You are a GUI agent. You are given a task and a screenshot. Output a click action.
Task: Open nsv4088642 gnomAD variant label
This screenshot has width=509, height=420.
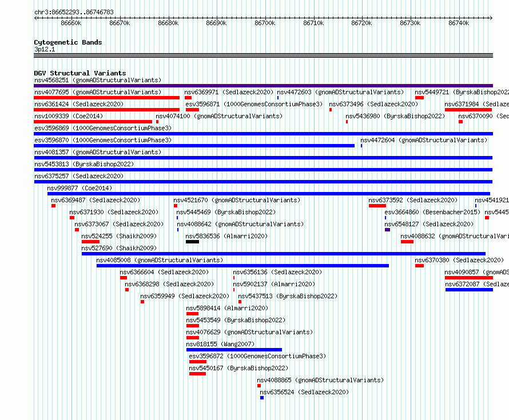[240, 224]
